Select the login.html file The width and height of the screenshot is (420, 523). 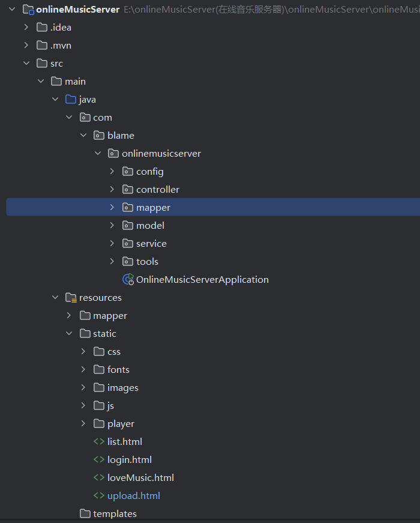point(129,459)
